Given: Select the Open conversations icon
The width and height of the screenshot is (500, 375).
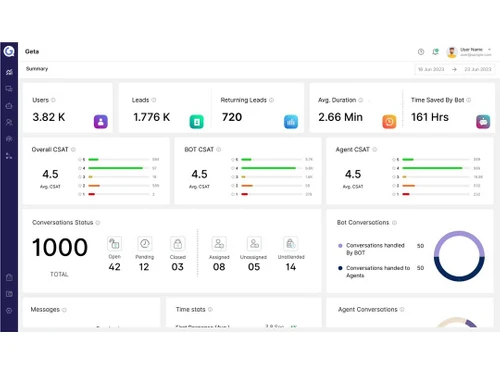Looking at the screenshot, I should tap(114, 244).
